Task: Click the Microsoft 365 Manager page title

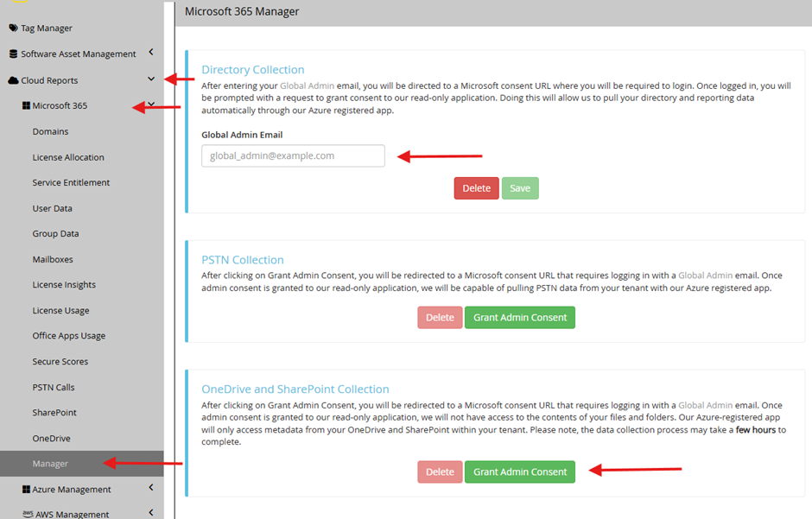Action: tap(242, 11)
